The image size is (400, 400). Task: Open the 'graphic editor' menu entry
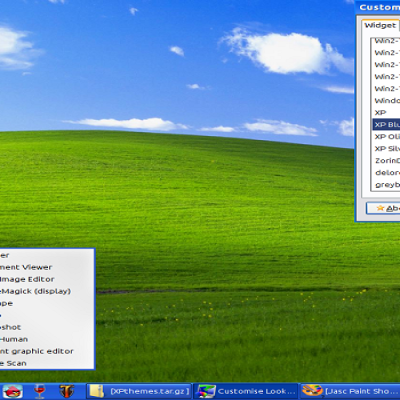47,351
